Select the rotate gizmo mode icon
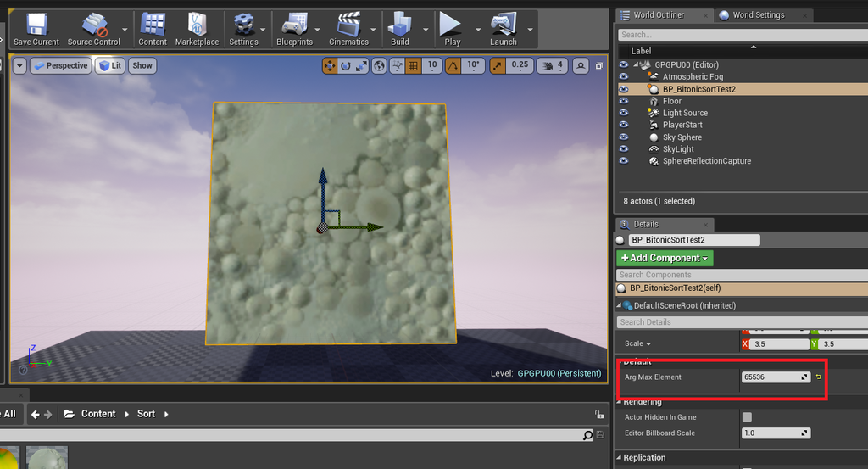The height and width of the screenshot is (469, 868). (346, 66)
